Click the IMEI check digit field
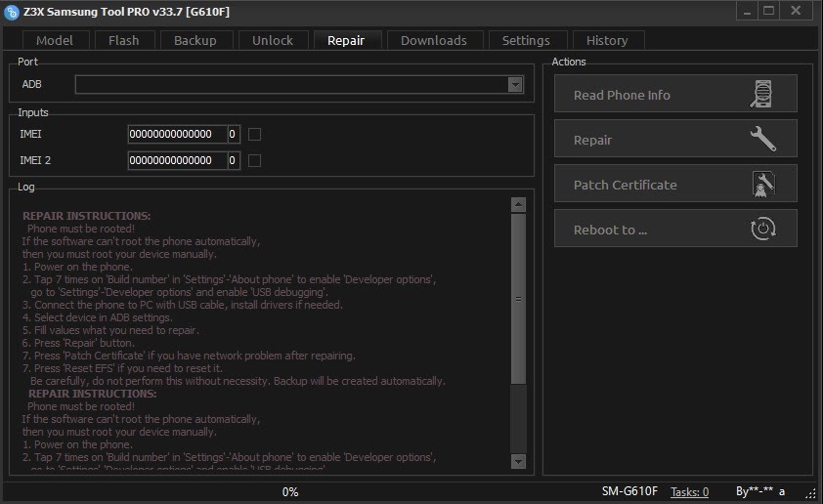The height and width of the screenshot is (504, 823). 234,134
